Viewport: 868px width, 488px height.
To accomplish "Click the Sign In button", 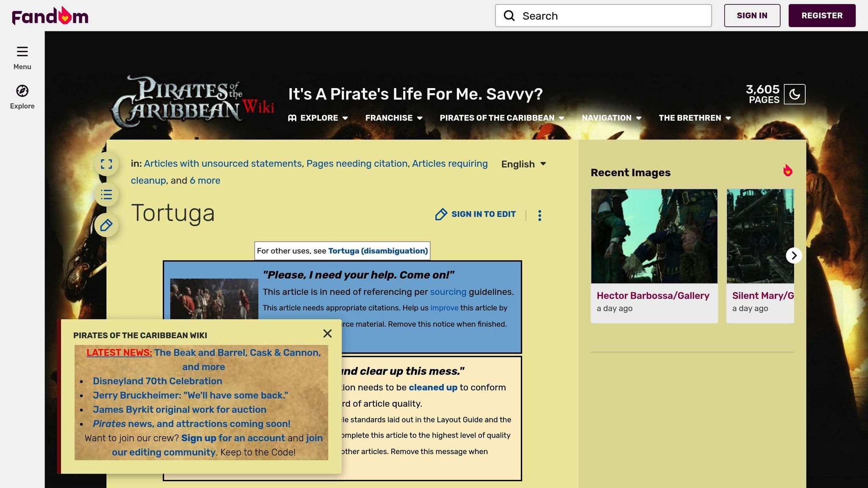I will tap(752, 16).
